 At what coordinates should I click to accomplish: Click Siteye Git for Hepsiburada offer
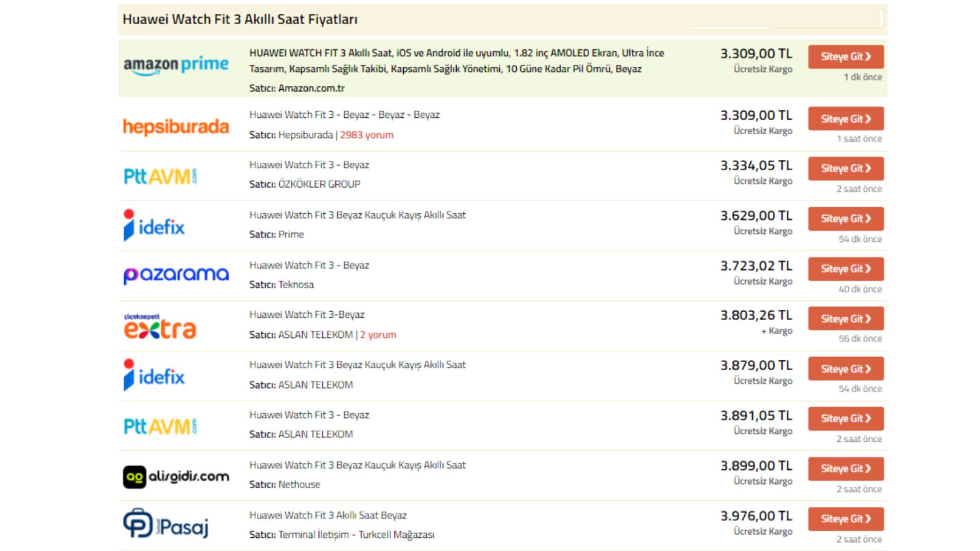pos(846,119)
